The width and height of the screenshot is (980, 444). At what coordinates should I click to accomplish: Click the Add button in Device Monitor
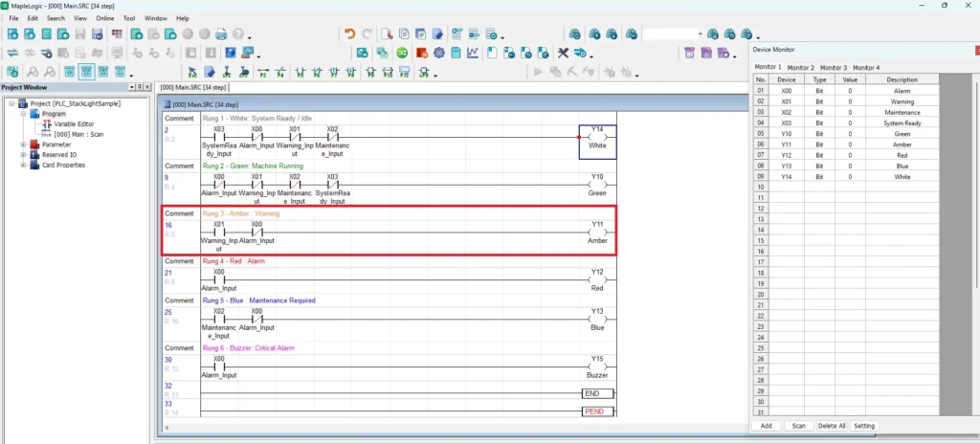767,426
